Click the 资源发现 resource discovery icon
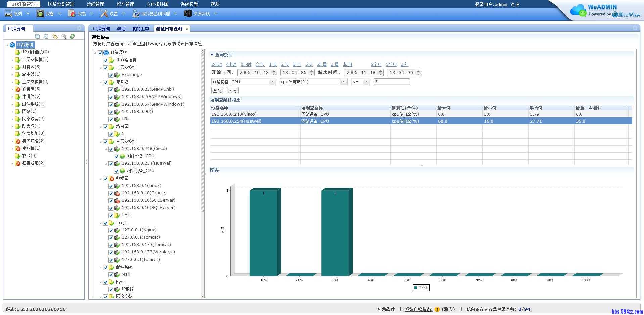This screenshot has width=644, height=315. (188, 13)
